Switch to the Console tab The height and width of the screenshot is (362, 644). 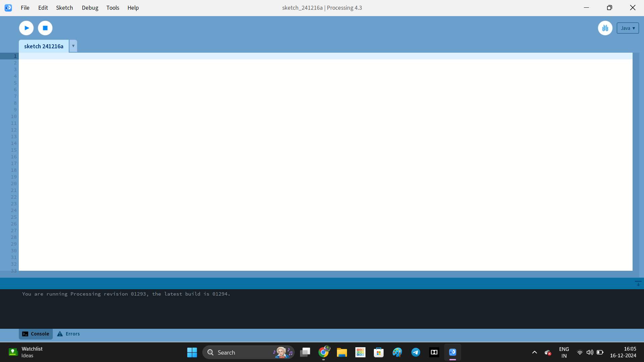pyautogui.click(x=36, y=334)
